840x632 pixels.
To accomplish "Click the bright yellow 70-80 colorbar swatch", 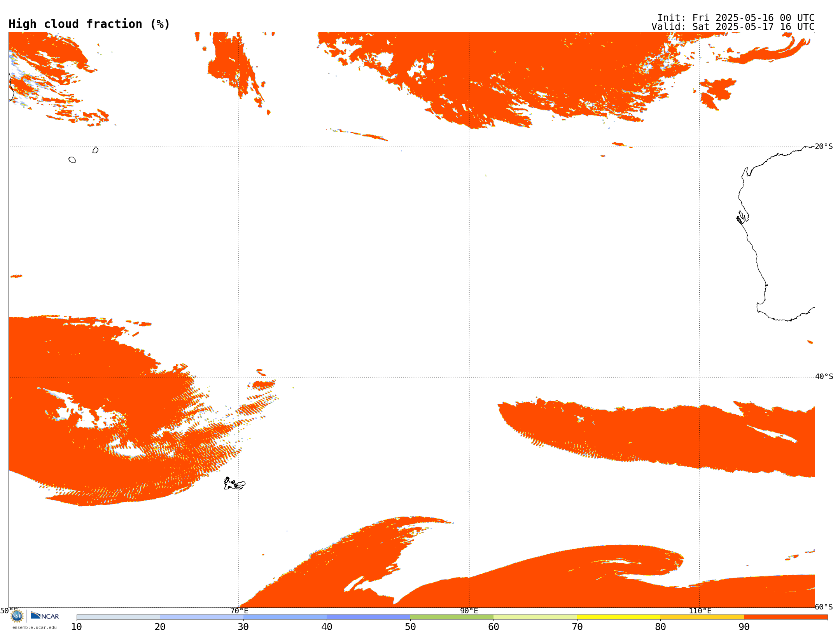I will click(619, 617).
